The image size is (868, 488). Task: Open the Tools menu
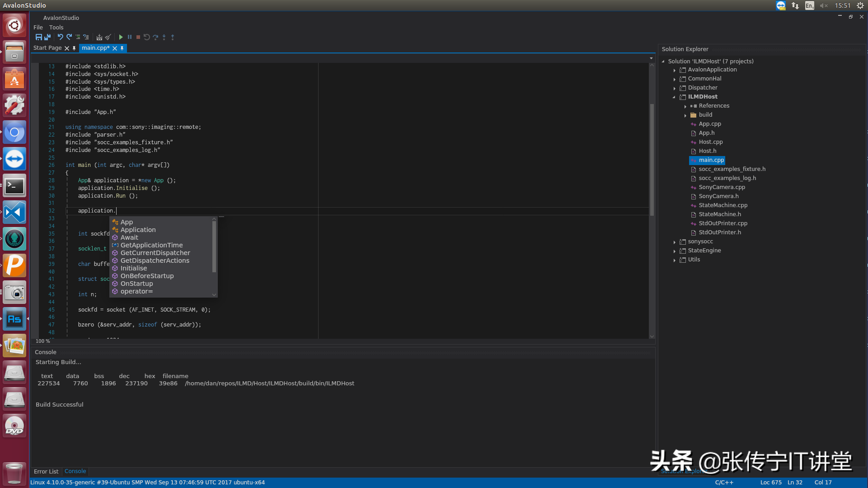[56, 28]
